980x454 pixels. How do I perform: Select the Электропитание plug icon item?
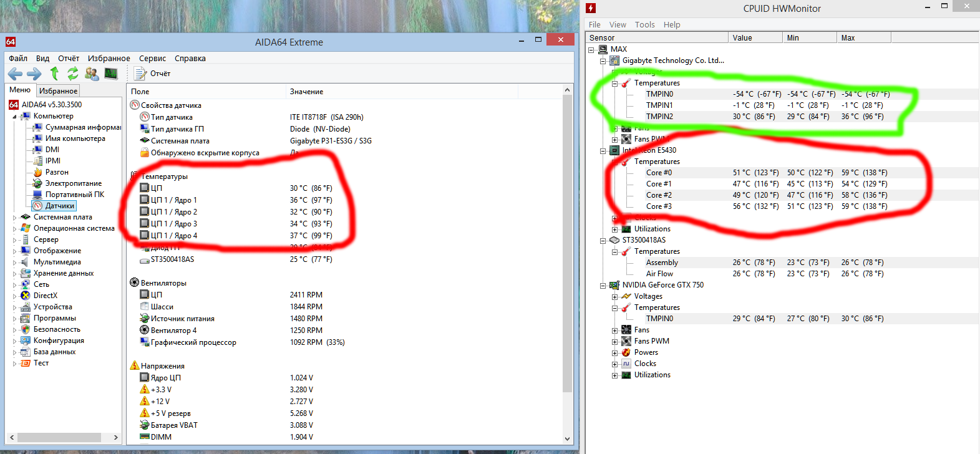(x=37, y=183)
